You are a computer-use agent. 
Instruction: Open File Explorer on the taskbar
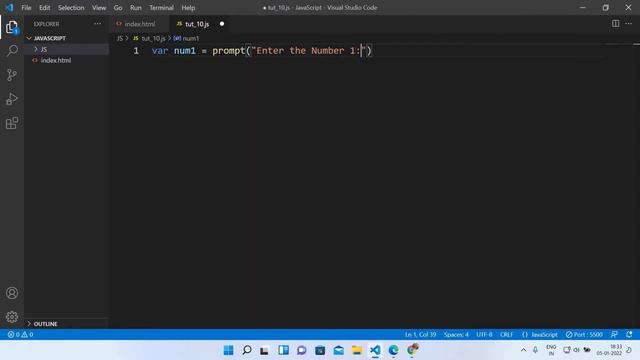pos(357,350)
